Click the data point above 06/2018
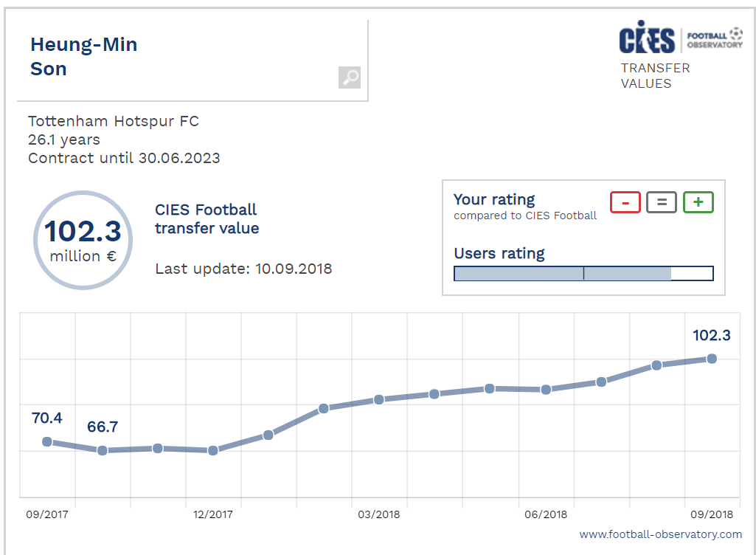This screenshot has width=756, height=555. coord(546,389)
